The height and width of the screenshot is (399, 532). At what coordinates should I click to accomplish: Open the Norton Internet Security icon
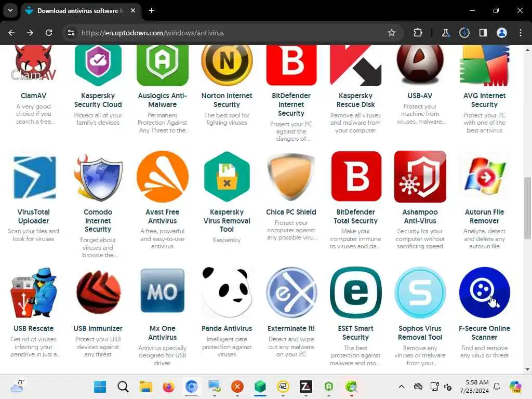click(x=227, y=65)
